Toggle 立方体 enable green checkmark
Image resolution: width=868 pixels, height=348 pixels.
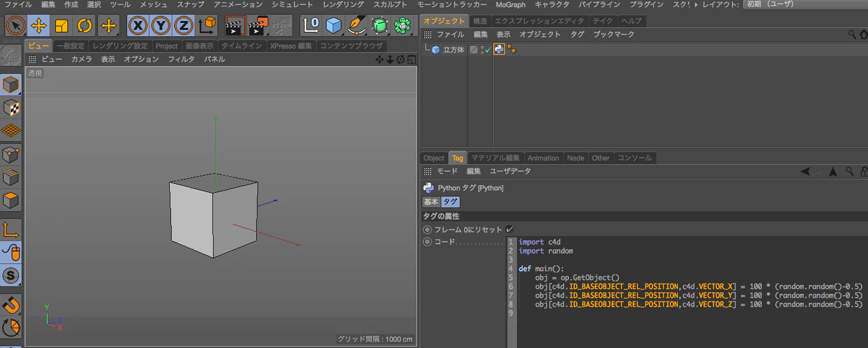pos(488,50)
